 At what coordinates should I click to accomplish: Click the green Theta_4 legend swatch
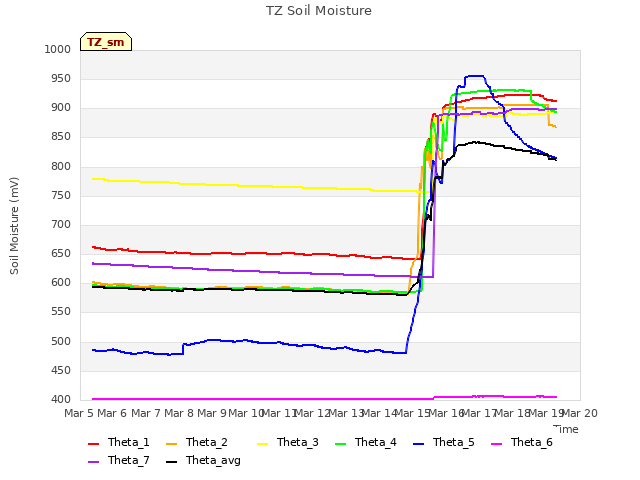tap(340, 444)
